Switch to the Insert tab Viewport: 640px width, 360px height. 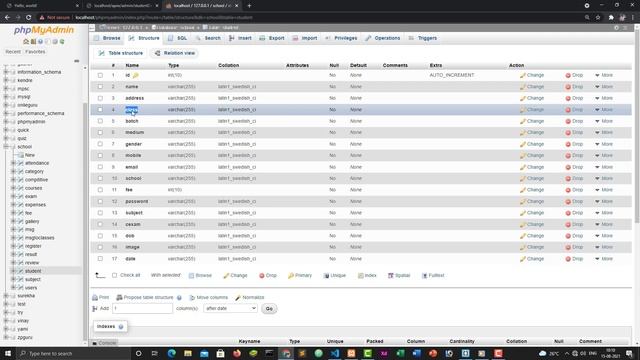pos(240,38)
